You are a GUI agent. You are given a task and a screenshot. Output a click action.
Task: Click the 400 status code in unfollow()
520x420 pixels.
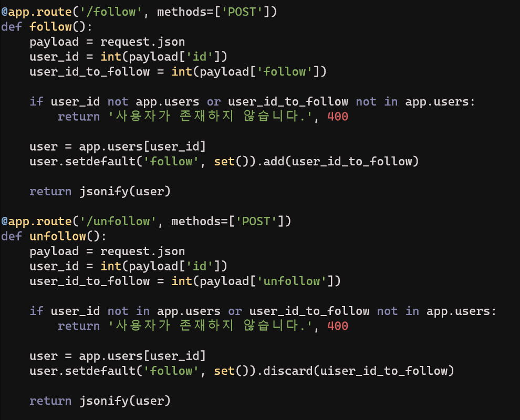pos(338,326)
